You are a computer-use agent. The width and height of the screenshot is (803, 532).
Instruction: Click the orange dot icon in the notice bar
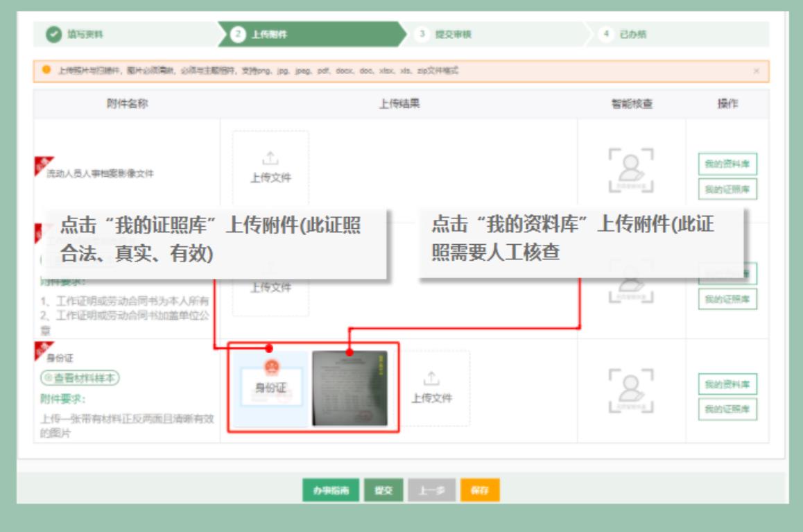coord(46,70)
